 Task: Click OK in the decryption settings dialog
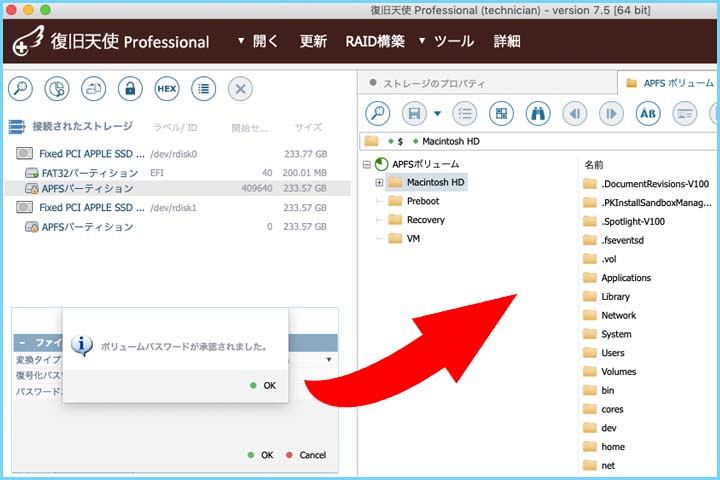tap(261, 455)
